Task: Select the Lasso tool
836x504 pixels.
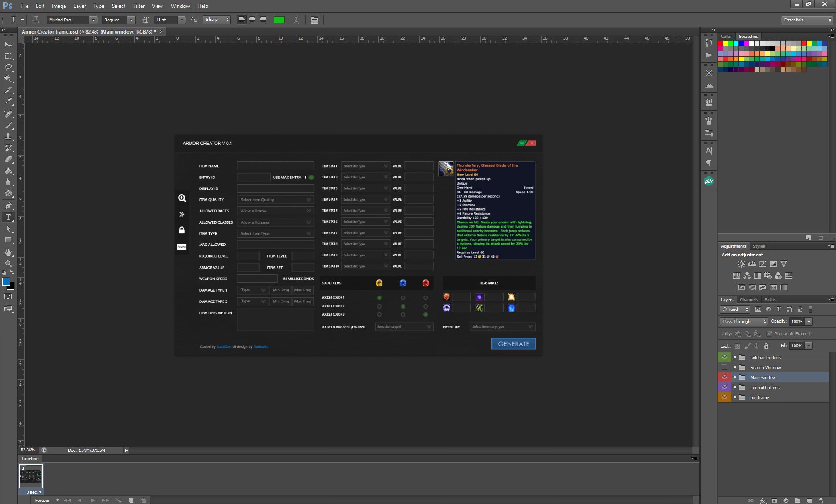Action: pos(8,67)
